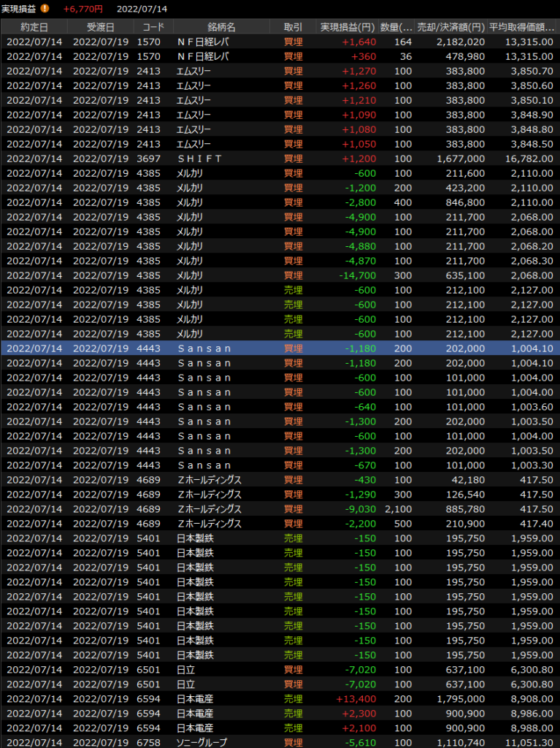Sort by the 受渡日 column header
Screen dimensions: 560x748
pos(100,27)
